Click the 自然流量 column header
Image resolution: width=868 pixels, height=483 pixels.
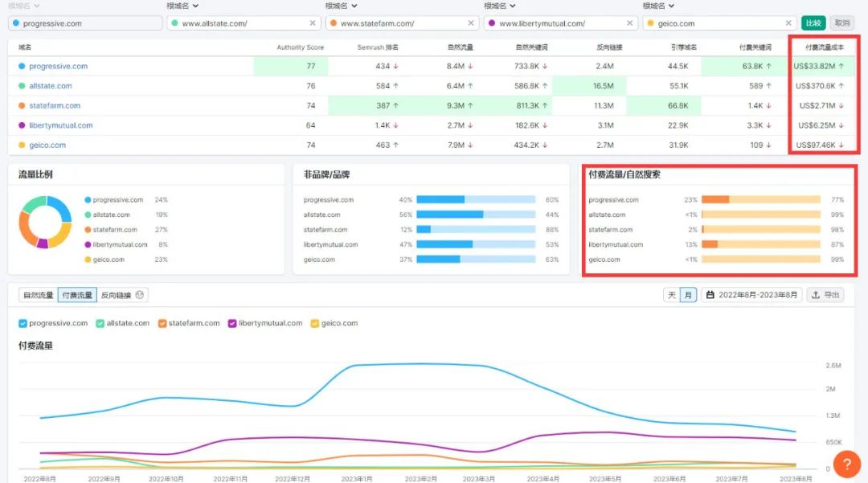tap(460, 47)
